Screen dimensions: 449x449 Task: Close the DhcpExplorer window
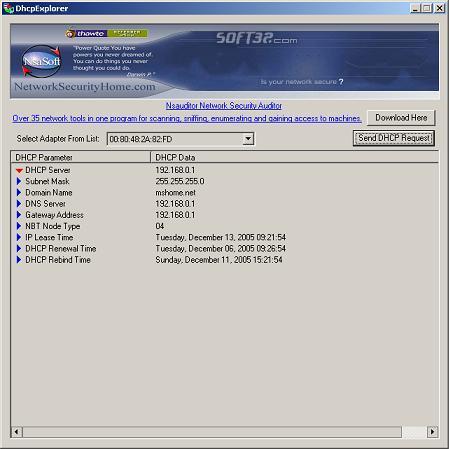[x=440, y=8]
